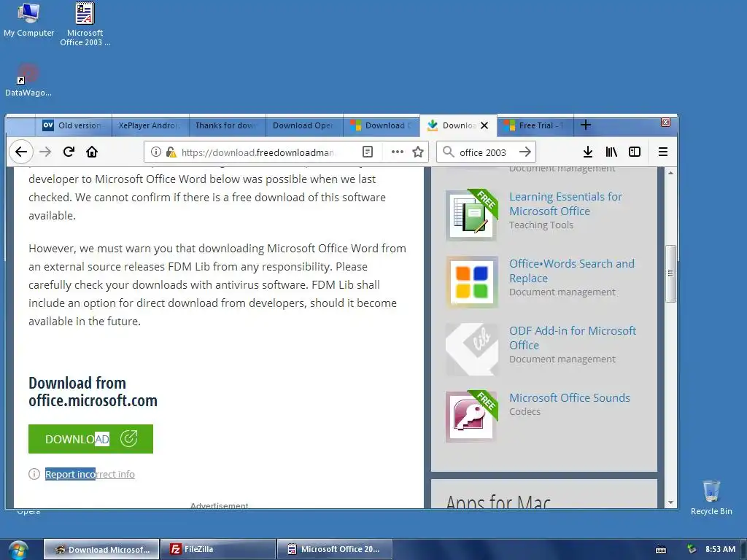Switch to the Free Trial tab
This screenshot has width=747, height=560.
[535, 125]
